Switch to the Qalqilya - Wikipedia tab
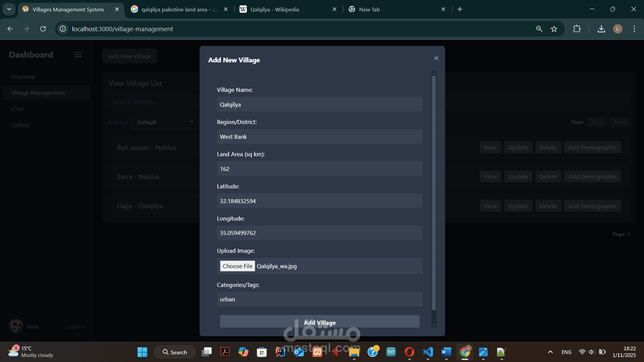The width and height of the screenshot is (644, 362). pyautogui.click(x=274, y=9)
